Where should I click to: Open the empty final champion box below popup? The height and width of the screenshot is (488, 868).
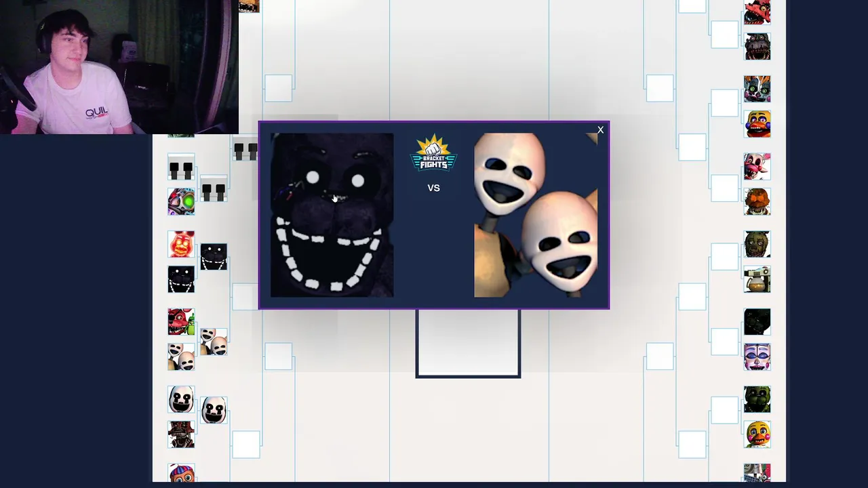coord(468,343)
